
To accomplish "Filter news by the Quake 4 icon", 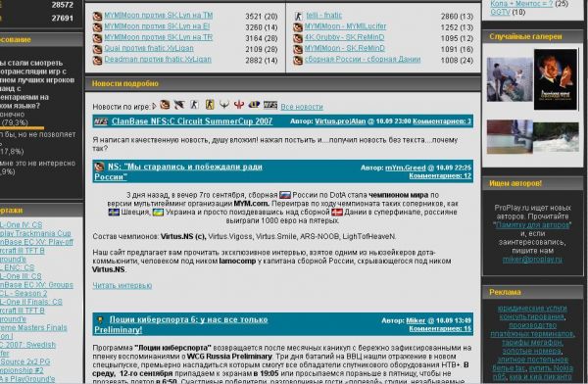I will point(224,105).
